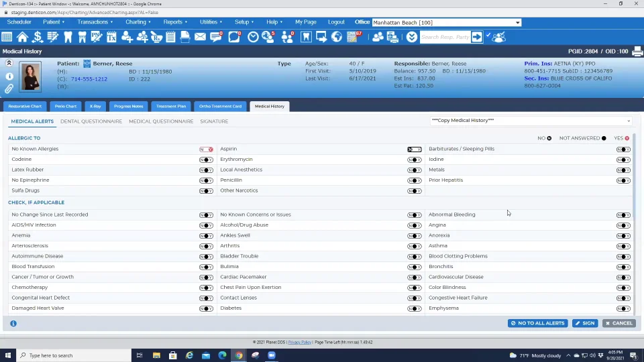Click the home icon in toolbar

(x=22, y=37)
